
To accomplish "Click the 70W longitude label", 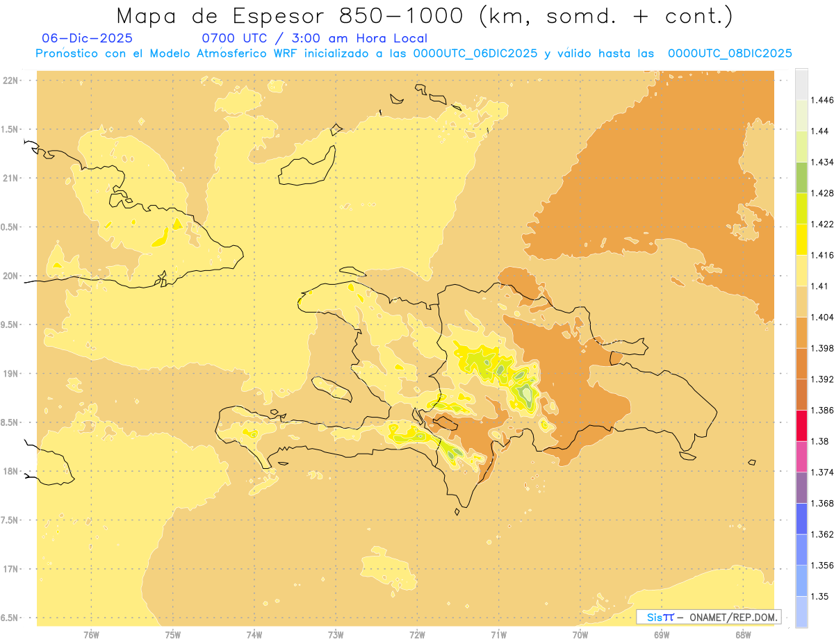I will 580,635.
